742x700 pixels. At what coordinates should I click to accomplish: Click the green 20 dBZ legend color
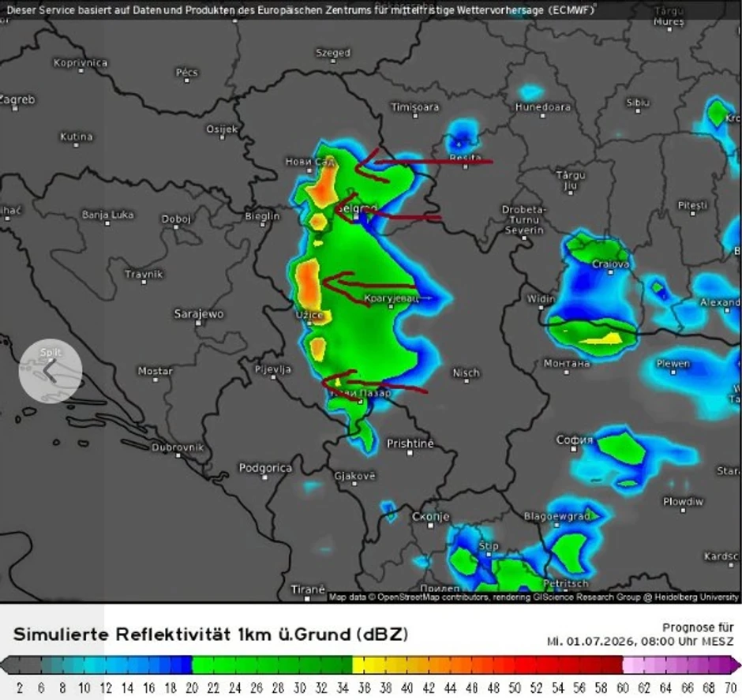[x=197, y=664]
